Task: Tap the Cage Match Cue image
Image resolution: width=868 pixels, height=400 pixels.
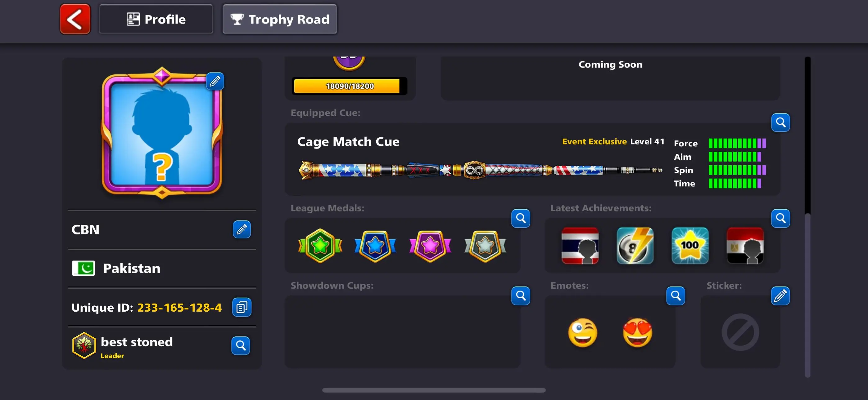Action: click(x=481, y=170)
